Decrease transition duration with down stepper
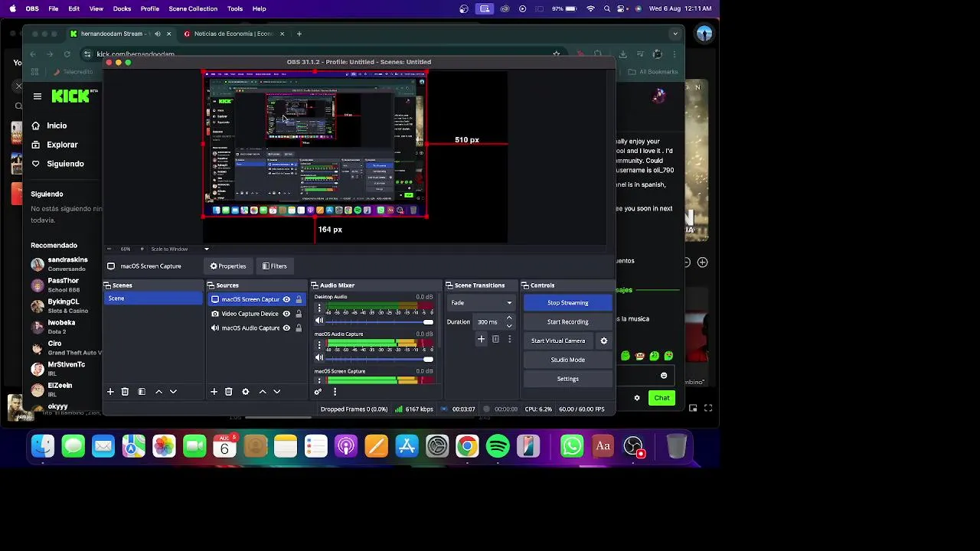 [x=509, y=325]
